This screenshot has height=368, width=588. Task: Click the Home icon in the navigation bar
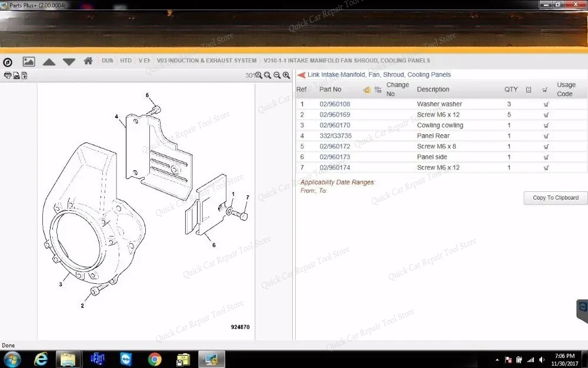pyautogui.click(x=88, y=61)
